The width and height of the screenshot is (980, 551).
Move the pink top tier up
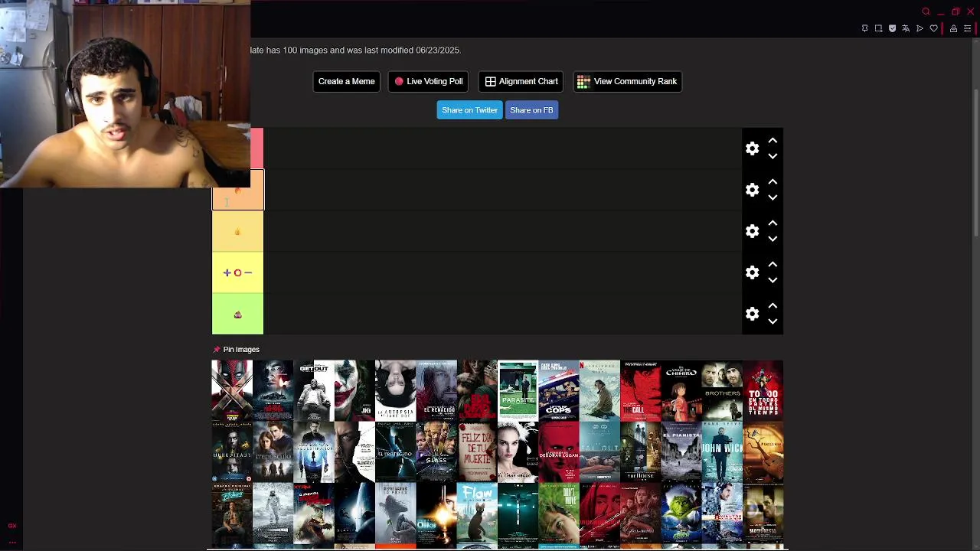(773, 141)
